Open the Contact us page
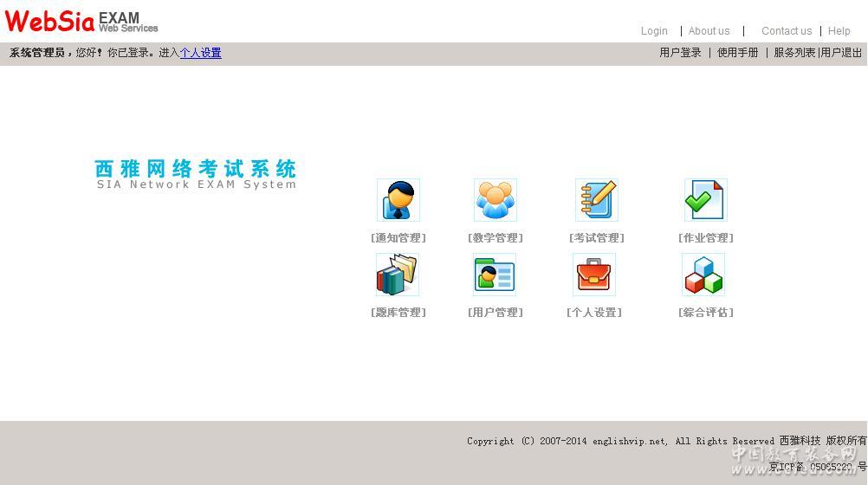The height and width of the screenshot is (485, 868). point(787,31)
